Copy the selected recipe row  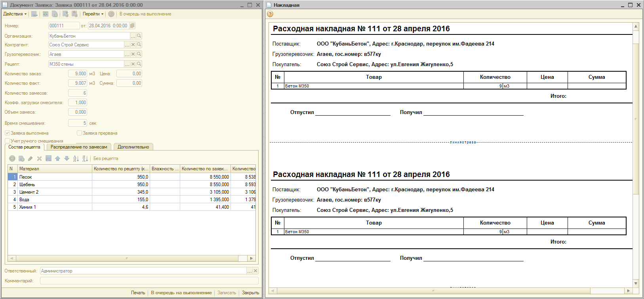pos(21,158)
